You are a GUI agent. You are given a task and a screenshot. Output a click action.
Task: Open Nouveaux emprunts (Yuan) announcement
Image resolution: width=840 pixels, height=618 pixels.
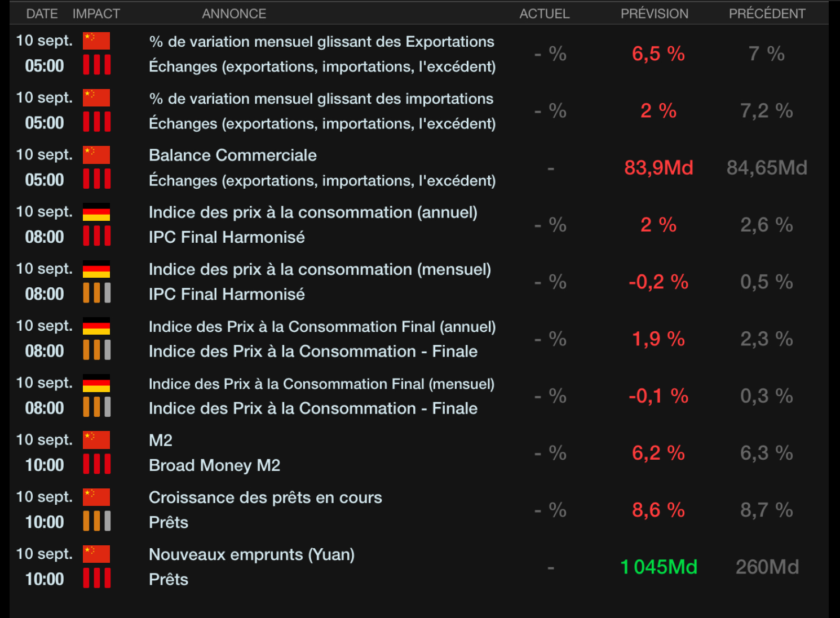251,555
